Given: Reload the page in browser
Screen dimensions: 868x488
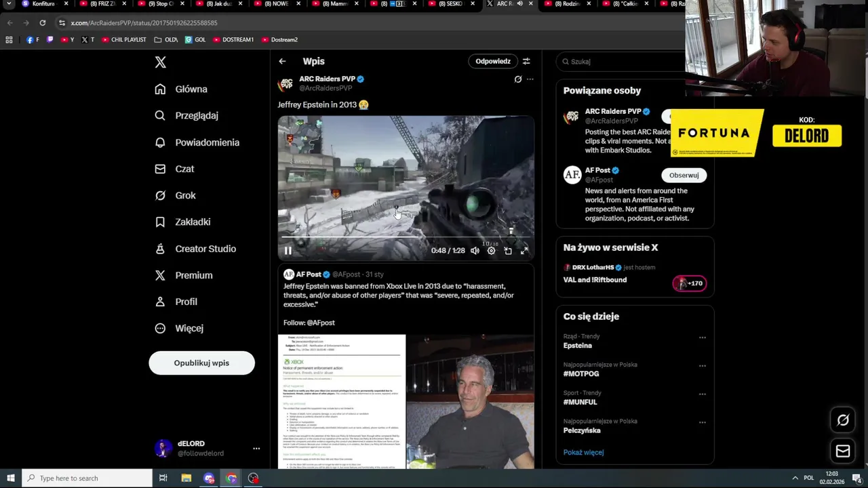Looking at the screenshot, I should (42, 23).
